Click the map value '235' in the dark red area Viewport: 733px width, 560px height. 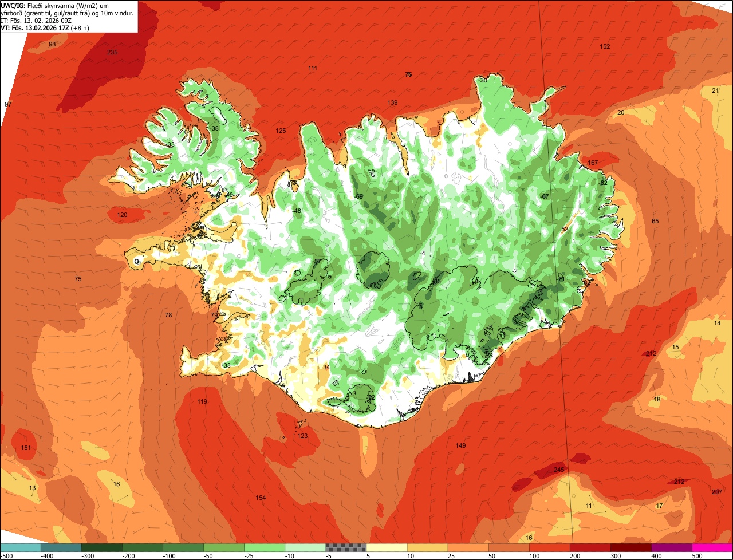click(x=112, y=53)
